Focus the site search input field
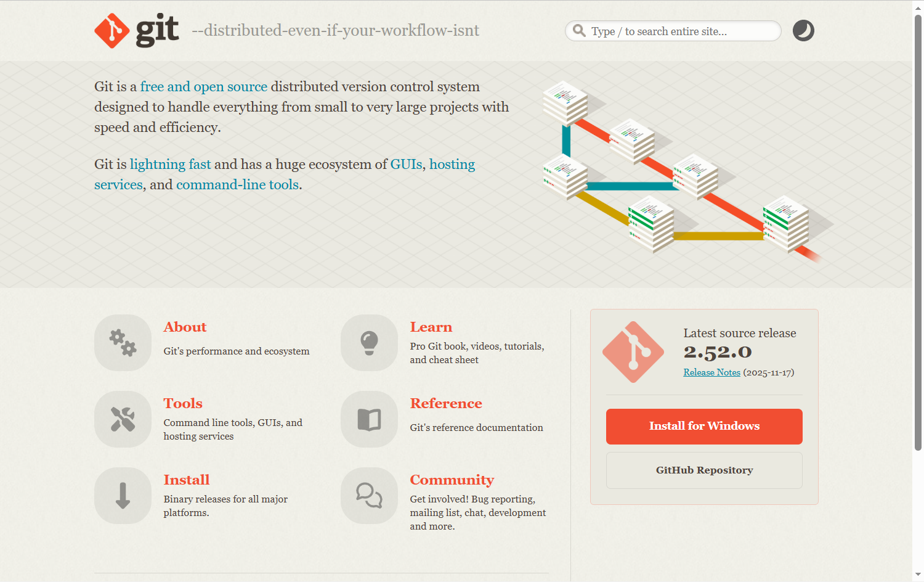Screen dimensions: 924x582 pyautogui.click(x=678, y=31)
